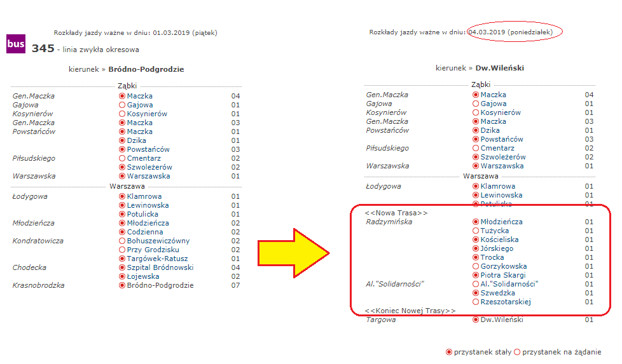Click the circled date 04.03.2019 (poniedziałek)
The height and width of the screenshot is (364, 622).
(x=515, y=32)
